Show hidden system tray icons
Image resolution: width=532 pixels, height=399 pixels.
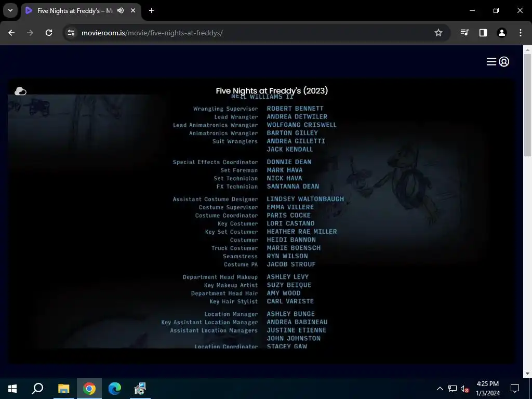[440, 389]
